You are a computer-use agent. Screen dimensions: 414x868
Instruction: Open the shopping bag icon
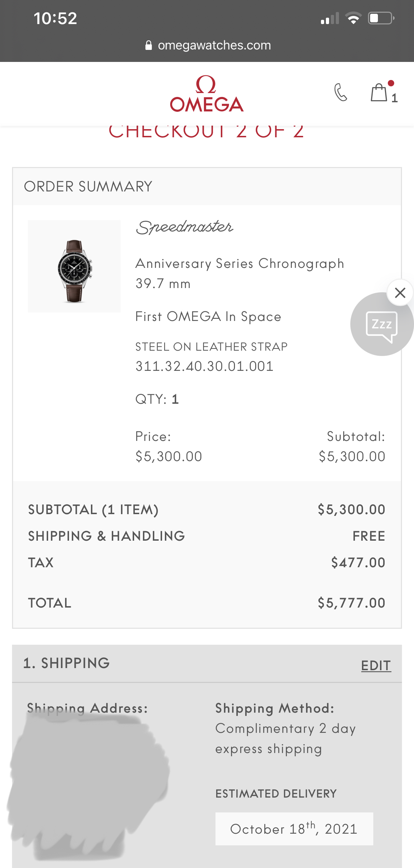coord(379,93)
